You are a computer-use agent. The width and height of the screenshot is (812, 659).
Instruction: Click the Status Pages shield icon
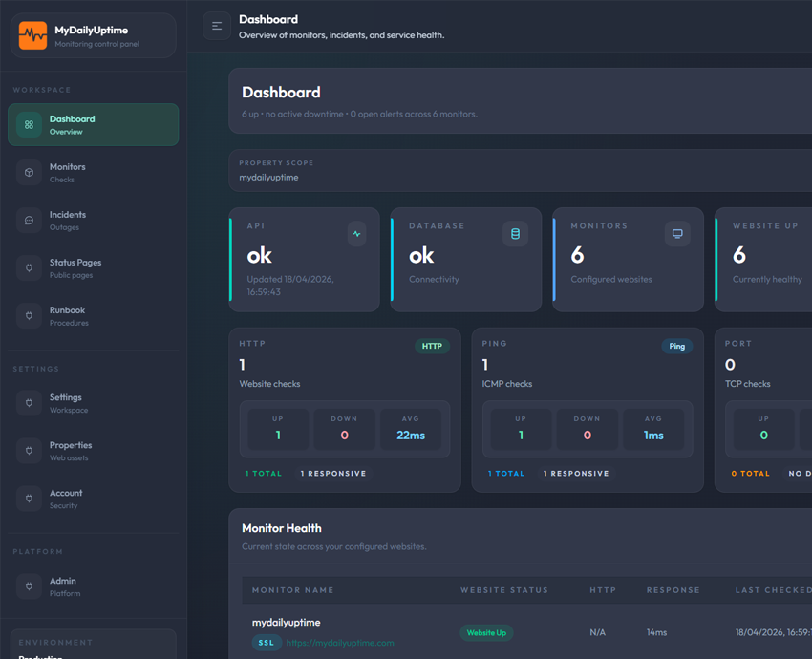point(29,268)
